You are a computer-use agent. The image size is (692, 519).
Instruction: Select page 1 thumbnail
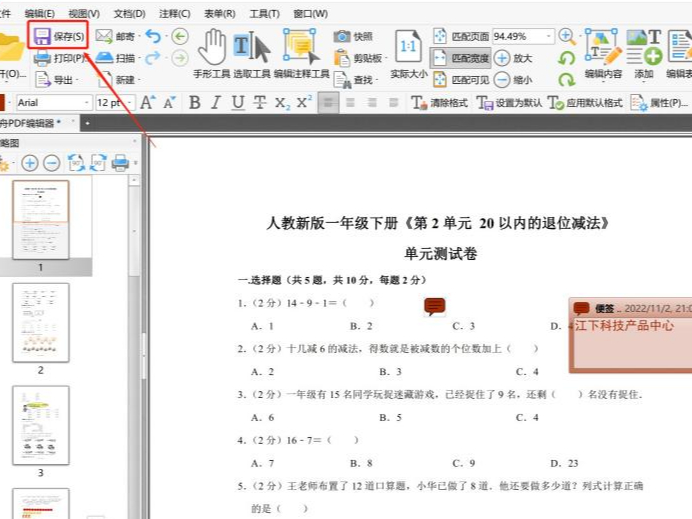[x=41, y=220]
